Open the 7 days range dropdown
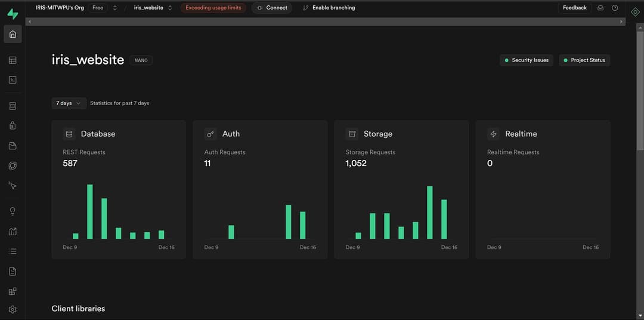This screenshot has width=644, height=320. [x=69, y=103]
